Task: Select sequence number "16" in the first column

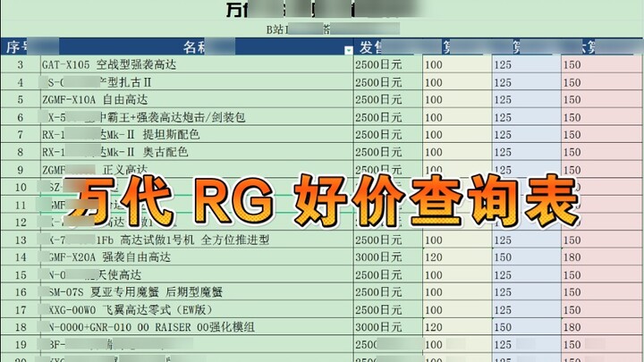Action: [x=21, y=292]
